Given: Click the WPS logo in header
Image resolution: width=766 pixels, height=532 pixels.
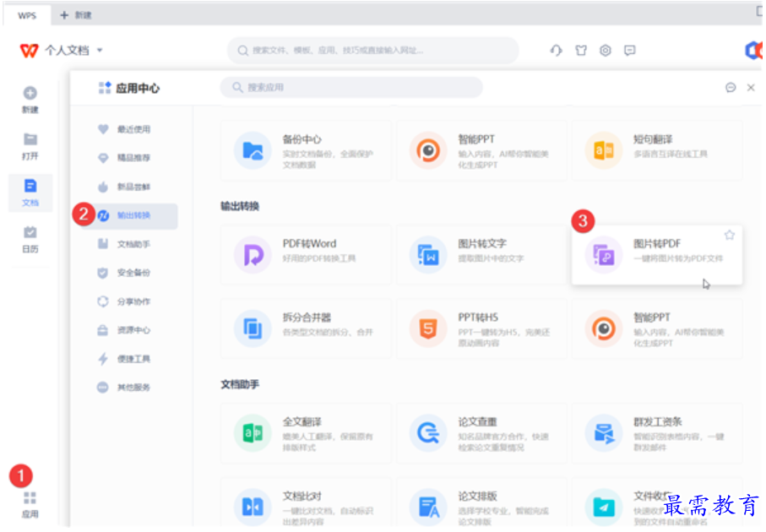Looking at the screenshot, I should click(29, 50).
